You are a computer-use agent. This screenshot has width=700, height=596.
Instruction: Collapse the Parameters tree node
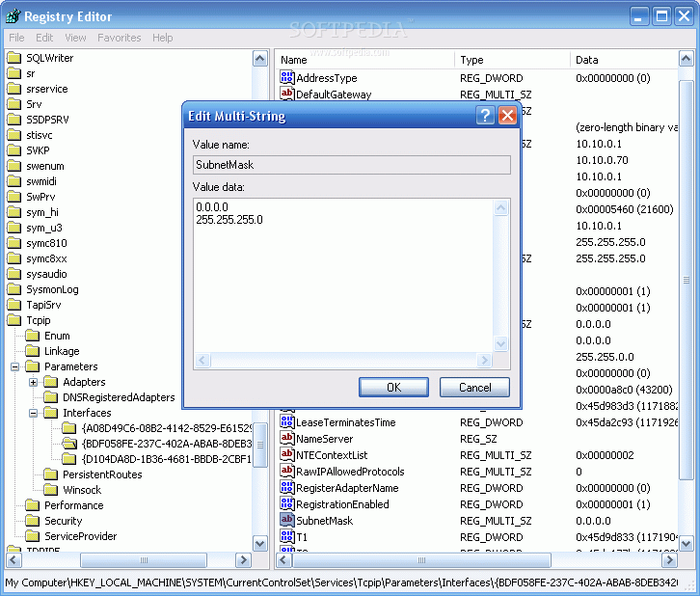15,366
